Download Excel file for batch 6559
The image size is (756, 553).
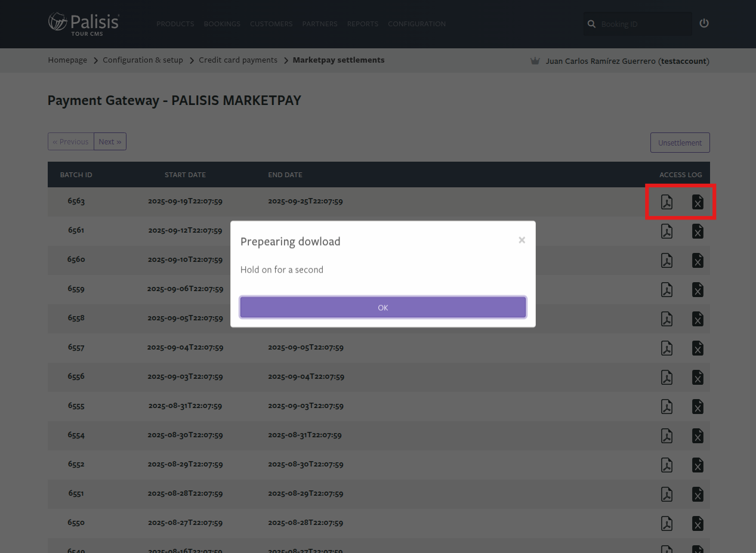(698, 290)
